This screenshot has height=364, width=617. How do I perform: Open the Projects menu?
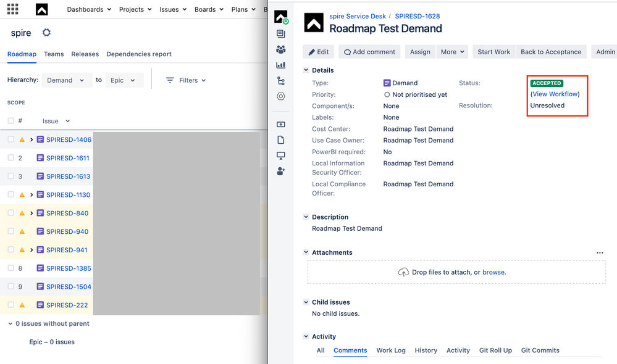135,9
